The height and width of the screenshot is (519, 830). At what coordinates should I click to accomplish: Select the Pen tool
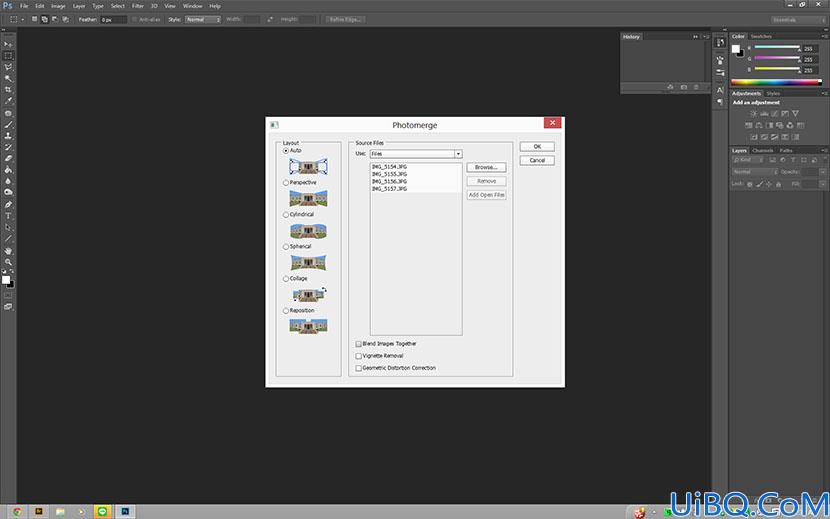(8, 204)
